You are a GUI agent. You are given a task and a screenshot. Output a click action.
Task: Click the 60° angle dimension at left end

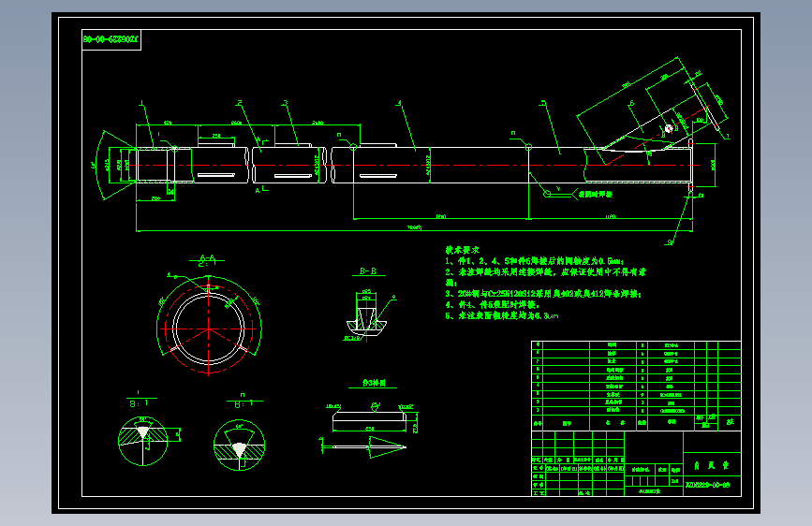click(94, 166)
